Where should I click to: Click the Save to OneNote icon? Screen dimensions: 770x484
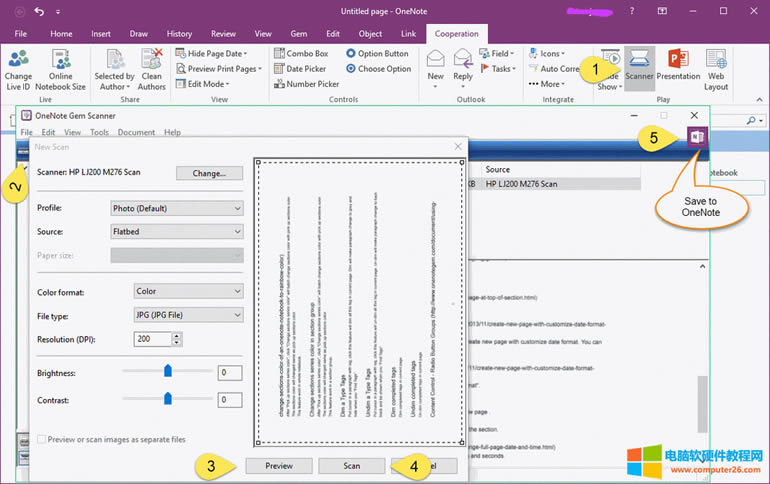click(x=697, y=138)
